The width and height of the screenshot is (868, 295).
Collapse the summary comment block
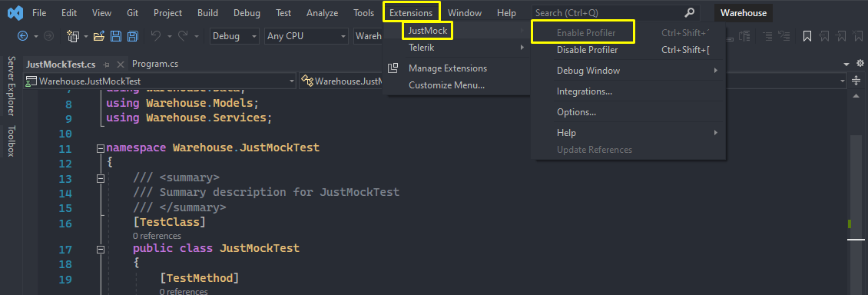(x=100, y=178)
